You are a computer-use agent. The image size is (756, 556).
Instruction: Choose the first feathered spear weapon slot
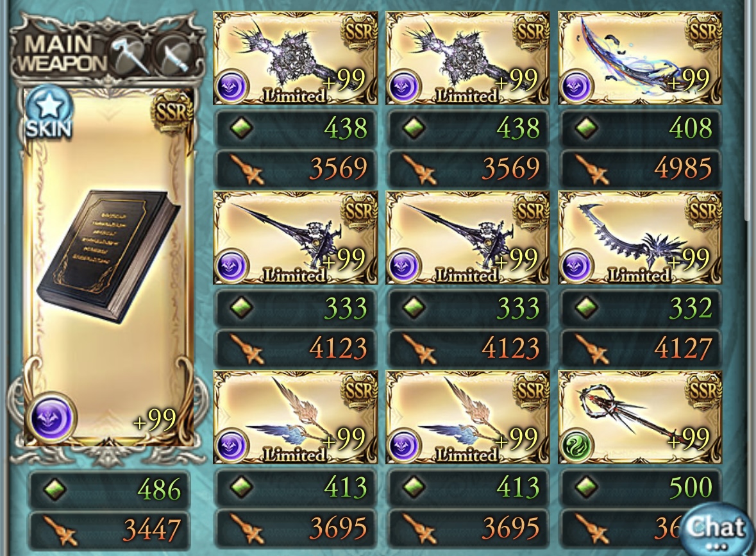click(x=295, y=417)
